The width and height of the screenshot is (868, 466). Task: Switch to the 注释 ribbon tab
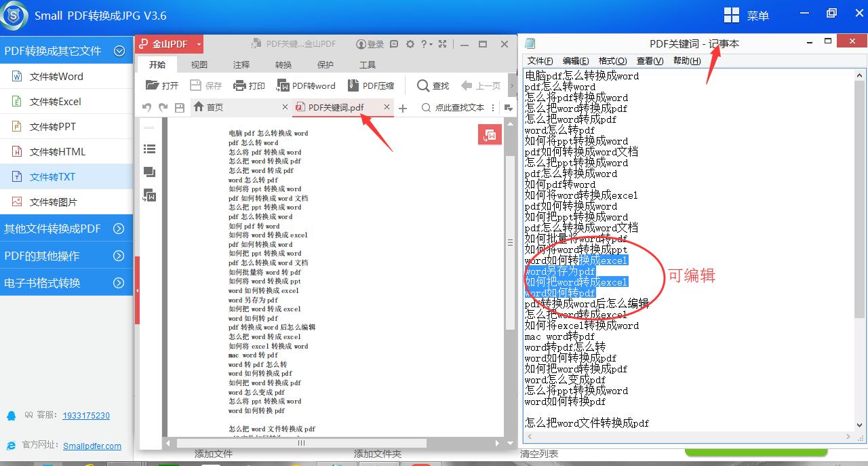pos(241,64)
